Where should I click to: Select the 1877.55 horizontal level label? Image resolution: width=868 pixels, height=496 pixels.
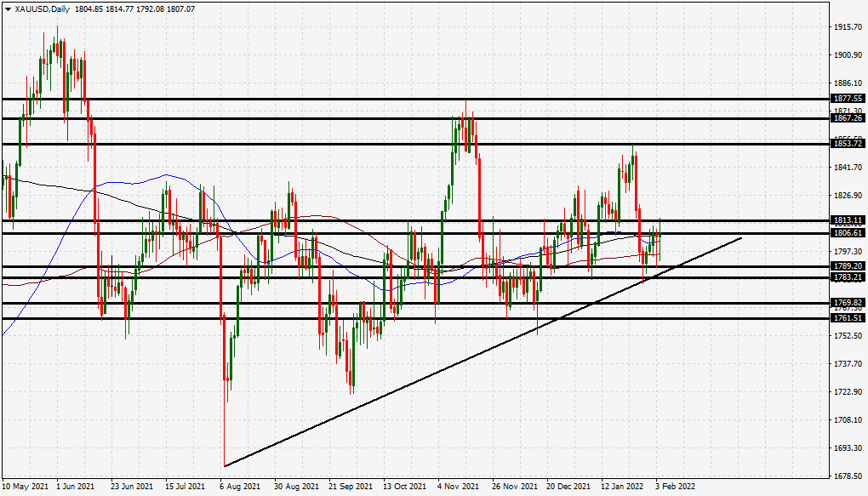click(848, 99)
